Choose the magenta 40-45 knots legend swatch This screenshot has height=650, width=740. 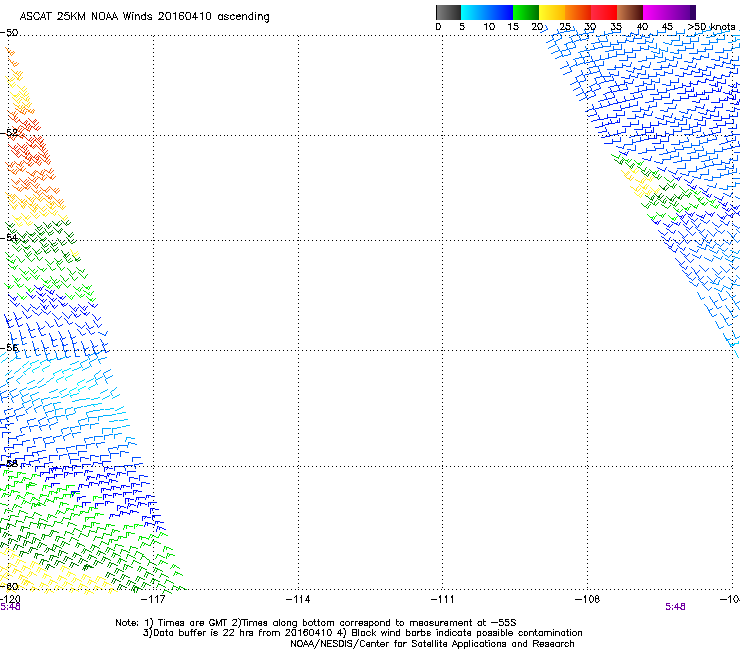click(x=656, y=12)
